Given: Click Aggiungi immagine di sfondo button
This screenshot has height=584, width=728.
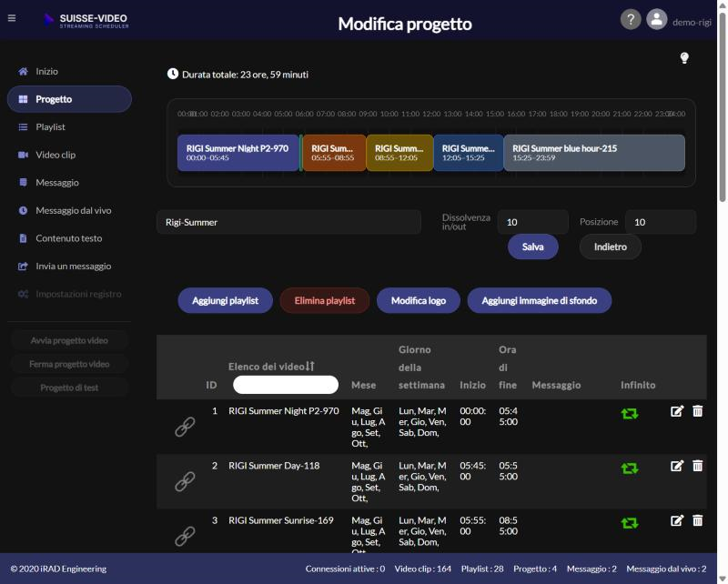Looking at the screenshot, I should [x=539, y=301].
